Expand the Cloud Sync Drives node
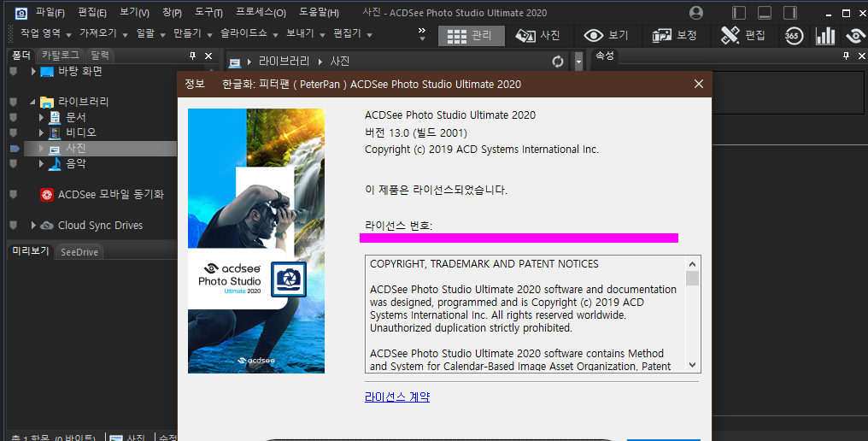The width and height of the screenshot is (868, 441). point(33,226)
